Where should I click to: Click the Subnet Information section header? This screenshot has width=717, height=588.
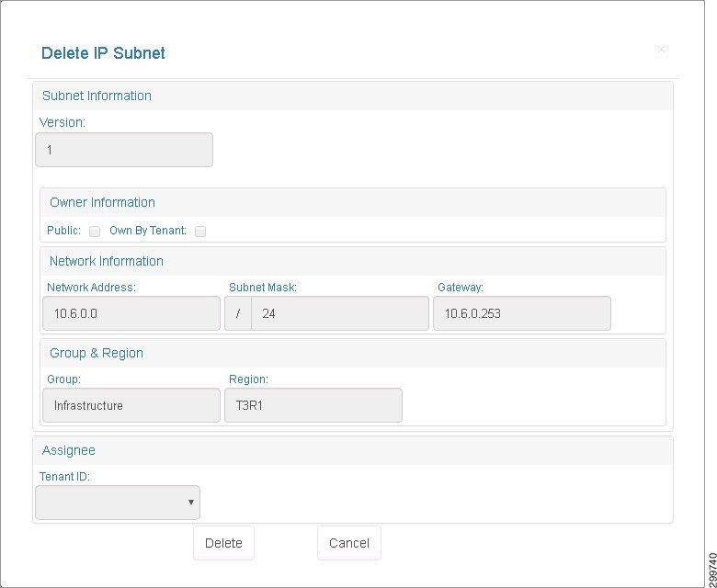click(x=353, y=96)
